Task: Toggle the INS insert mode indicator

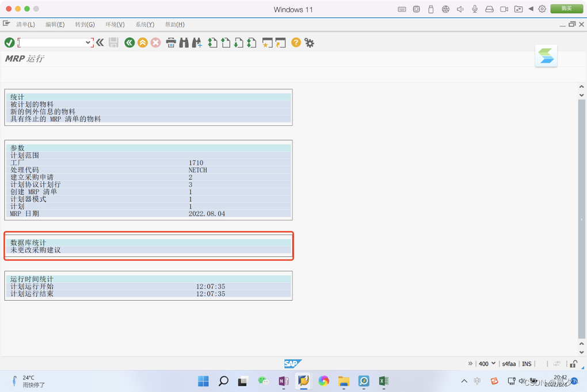Action: (x=526, y=363)
